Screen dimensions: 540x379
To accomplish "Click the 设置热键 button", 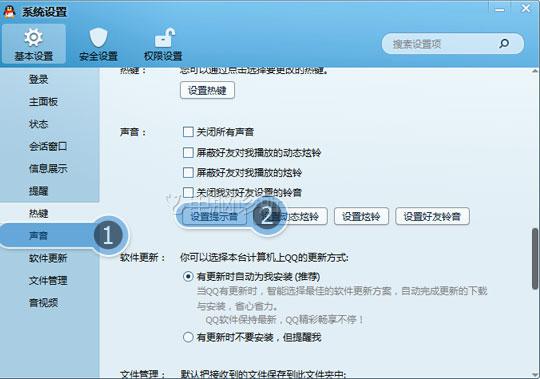I will (x=207, y=90).
